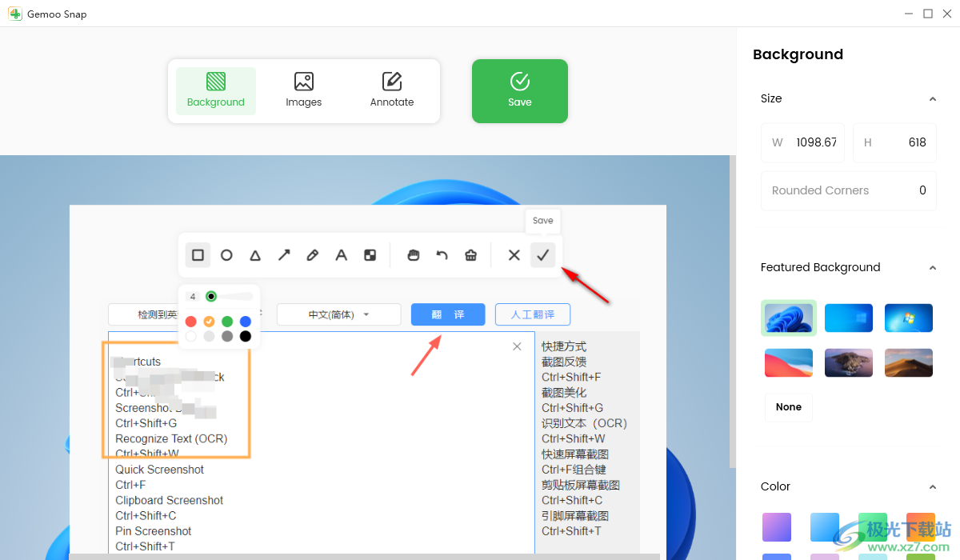The image size is (960, 560).
Task: Select the triangle shape tool
Action: (x=255, y=255)
